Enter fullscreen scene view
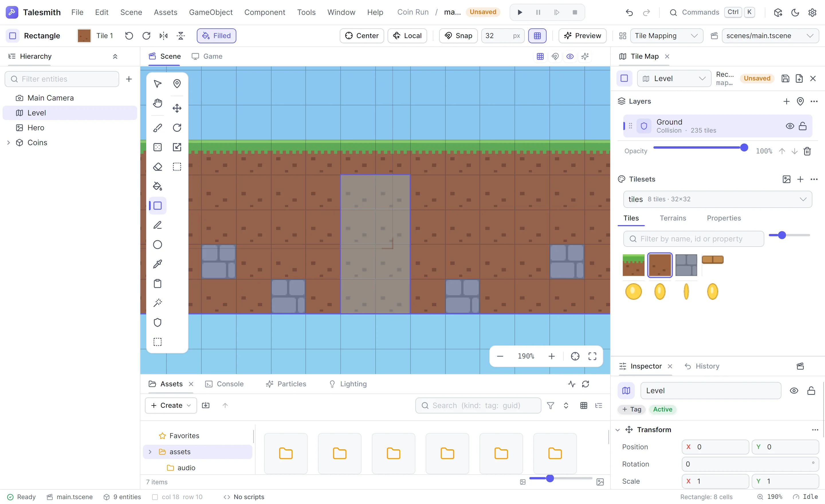 [x=592, y=357]
